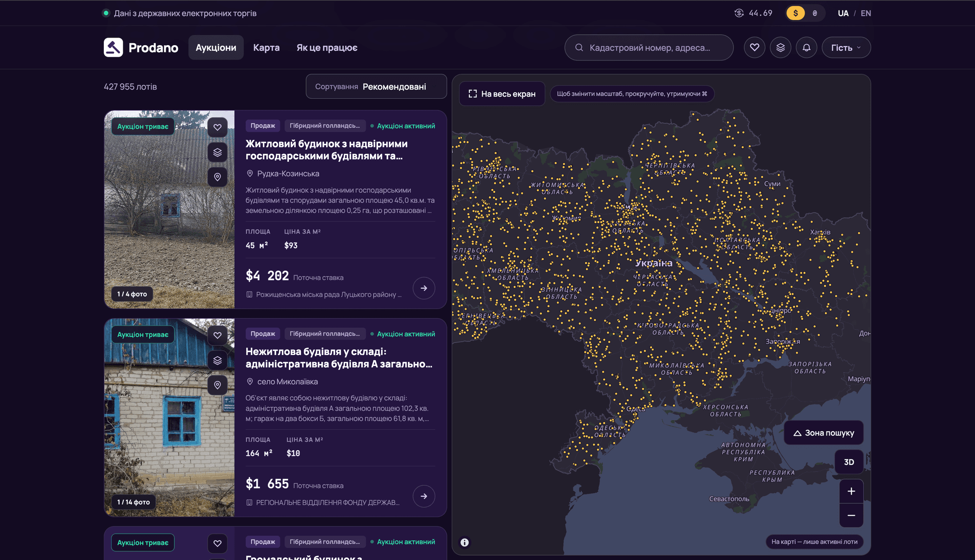Click the exchange rate icon beside 44.69
The height and width of the screenshot is (560, 975).
[x=739, y=13]
